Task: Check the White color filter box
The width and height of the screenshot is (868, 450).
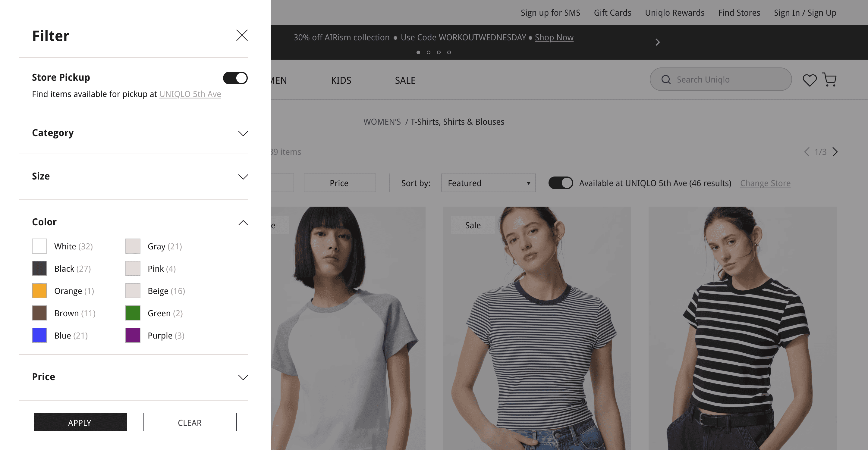Action: coord(39,246)
